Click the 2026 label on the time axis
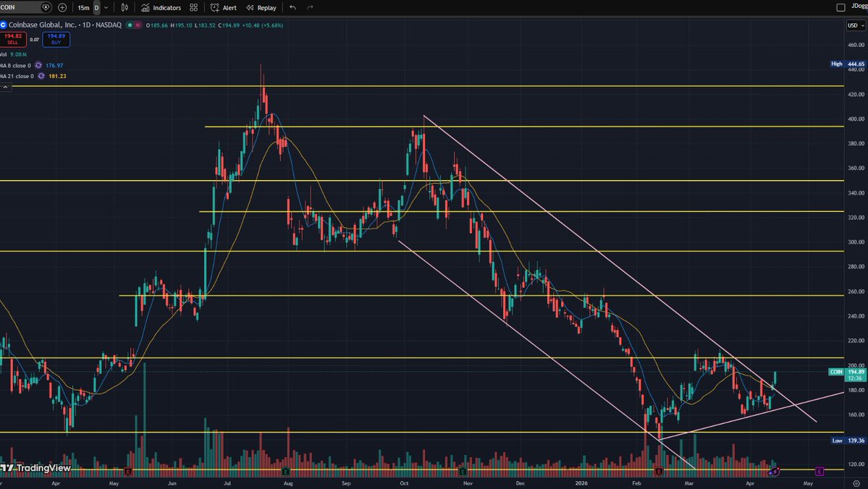868x489 pixels. [581, 483]
